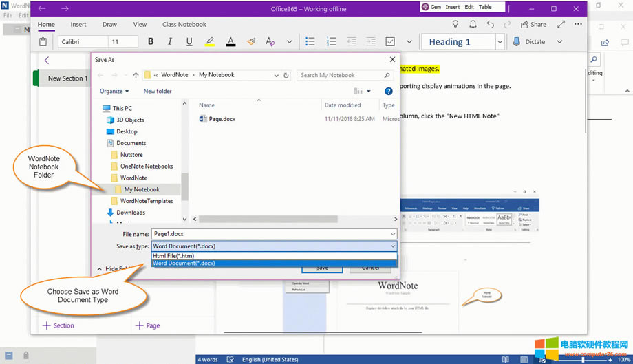Click the red font color swatch

click(230, 42)
